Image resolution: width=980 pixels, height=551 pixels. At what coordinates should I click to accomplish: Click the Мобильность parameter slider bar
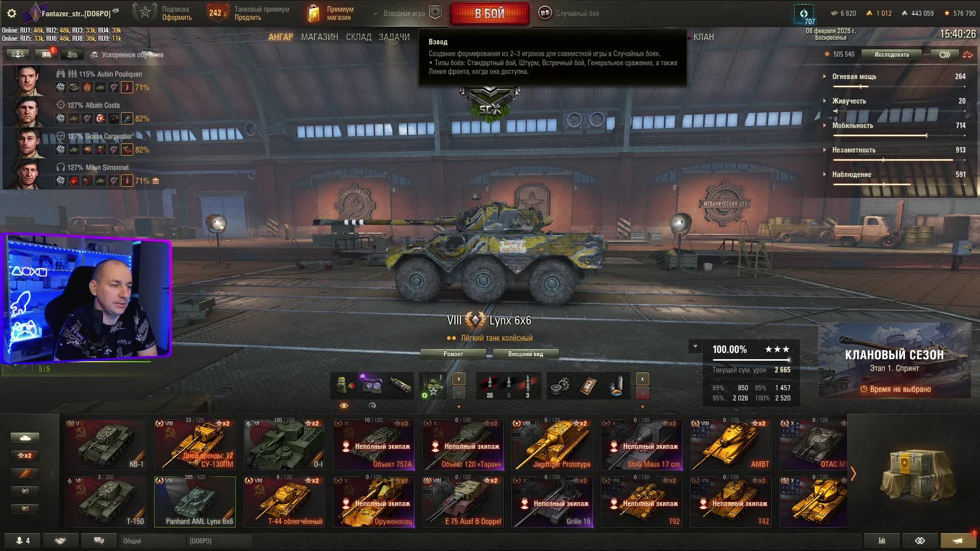(x=899, y=136)
